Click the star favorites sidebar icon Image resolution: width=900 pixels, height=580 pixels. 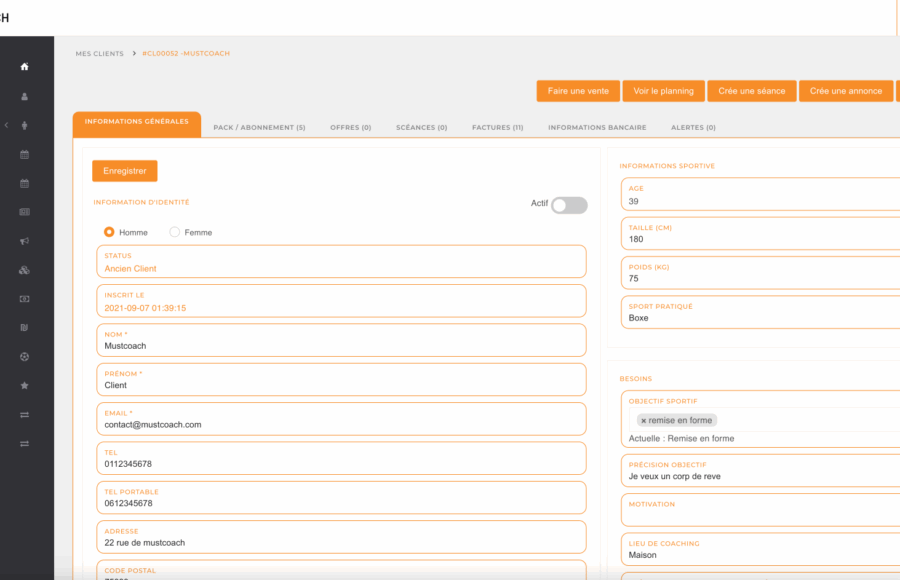tap(24, 385)
